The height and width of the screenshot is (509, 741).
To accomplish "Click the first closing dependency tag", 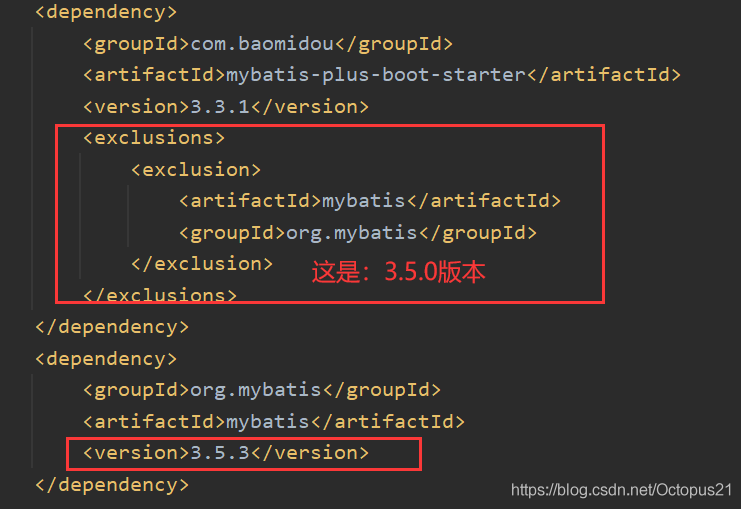I will (x=111, y=326).
